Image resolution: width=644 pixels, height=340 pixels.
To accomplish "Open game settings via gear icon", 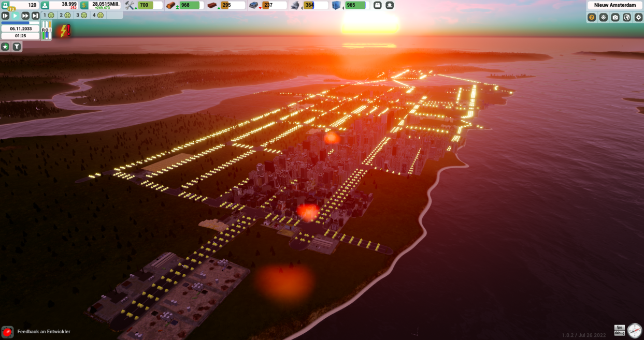I will pyautogui.click(x=638, y=18).
